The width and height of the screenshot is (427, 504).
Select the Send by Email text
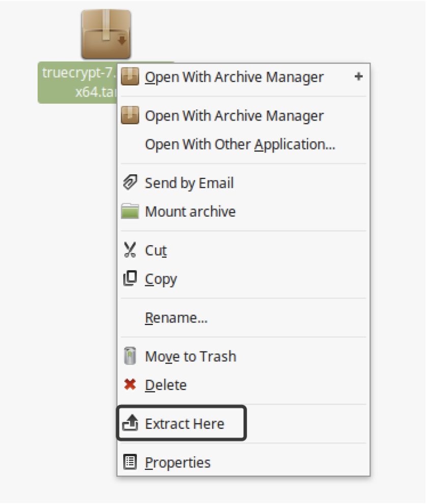click(x=189, y=184)
